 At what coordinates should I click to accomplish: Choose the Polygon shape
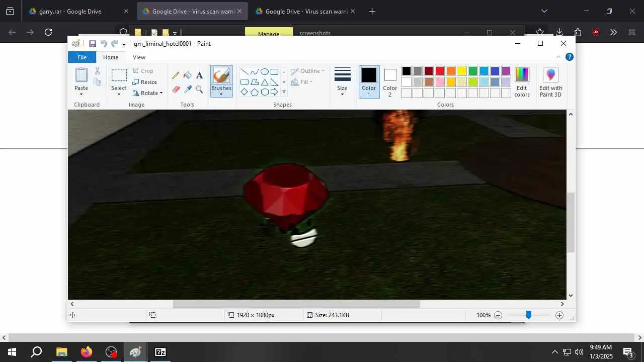point(254,82)
